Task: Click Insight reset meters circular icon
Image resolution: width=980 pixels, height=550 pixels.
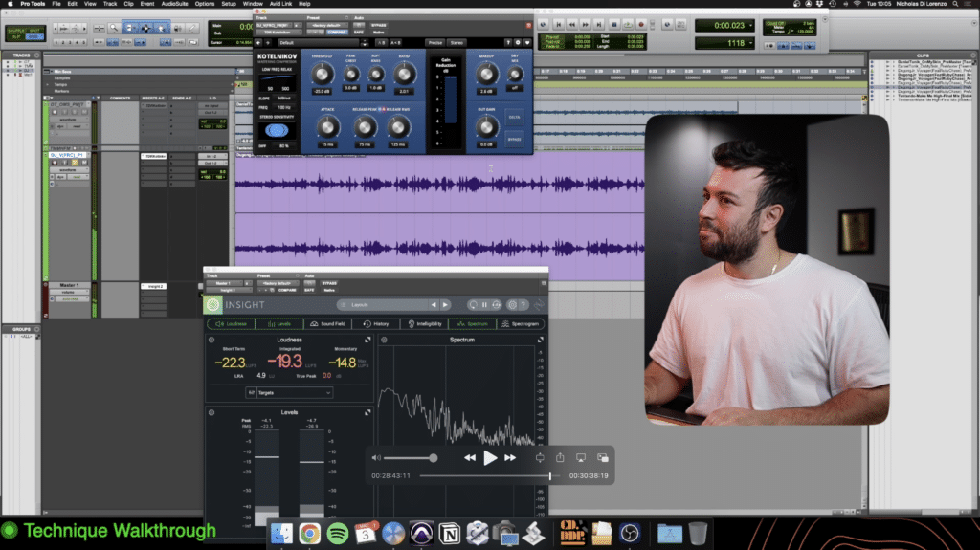Action: coord(473,304)
